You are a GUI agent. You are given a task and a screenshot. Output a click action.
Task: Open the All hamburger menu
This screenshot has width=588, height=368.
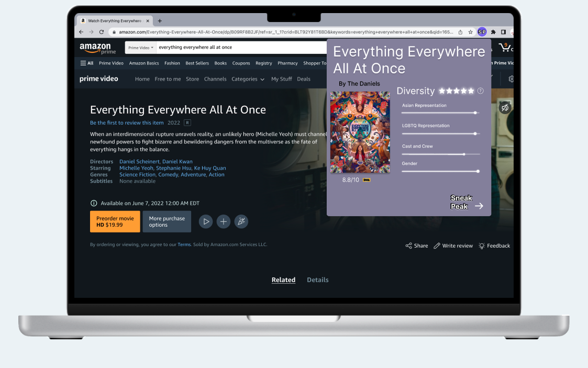[86, 63]
